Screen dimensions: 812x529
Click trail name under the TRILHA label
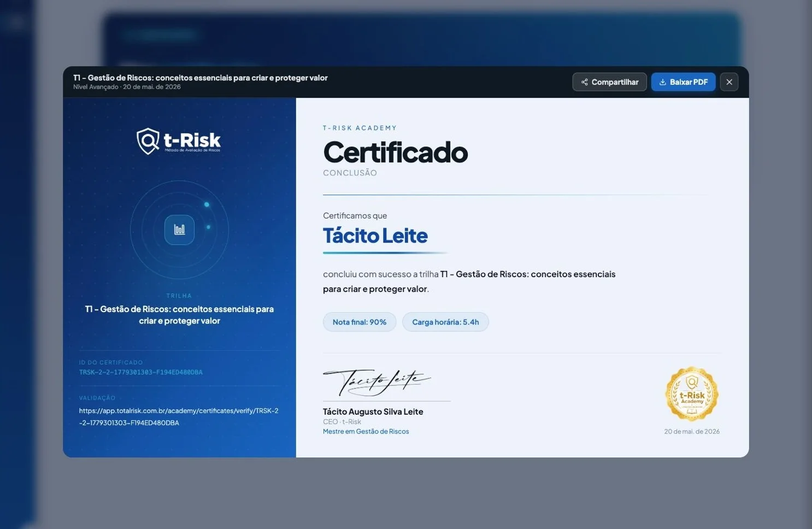pyautogui.click(x=179, y=315)
